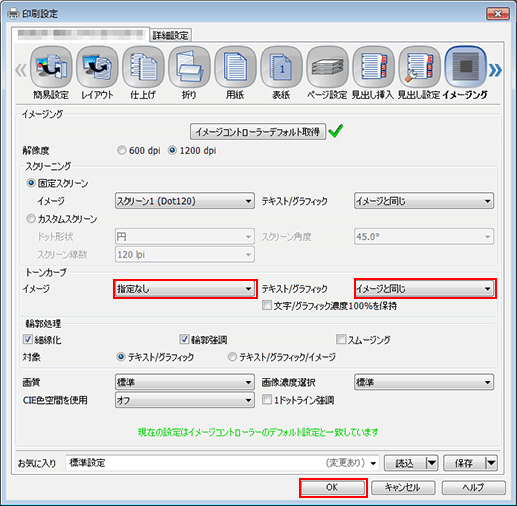Click the OK button
517x506 pixels.
pos(333,488)
